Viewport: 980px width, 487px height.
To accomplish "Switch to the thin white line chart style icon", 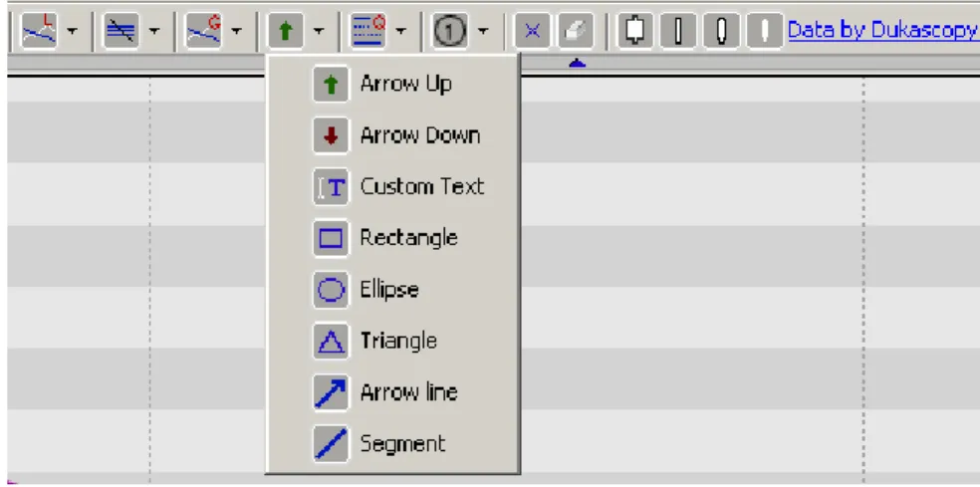I will click(764, 31).
